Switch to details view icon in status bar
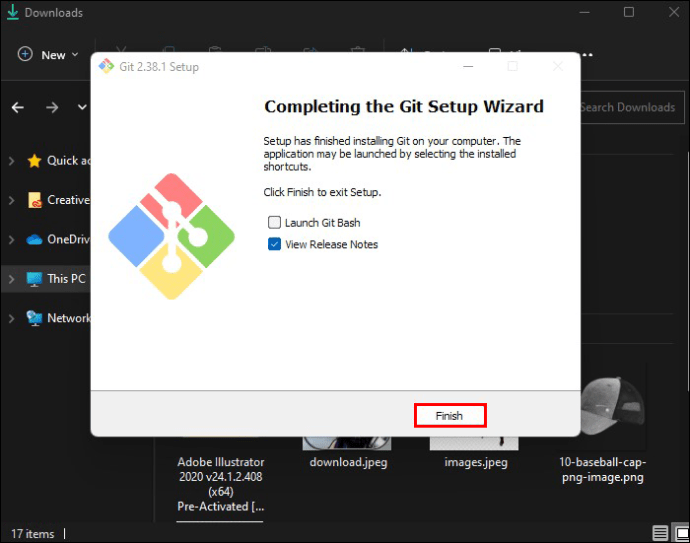 click(x=660, y=533)
